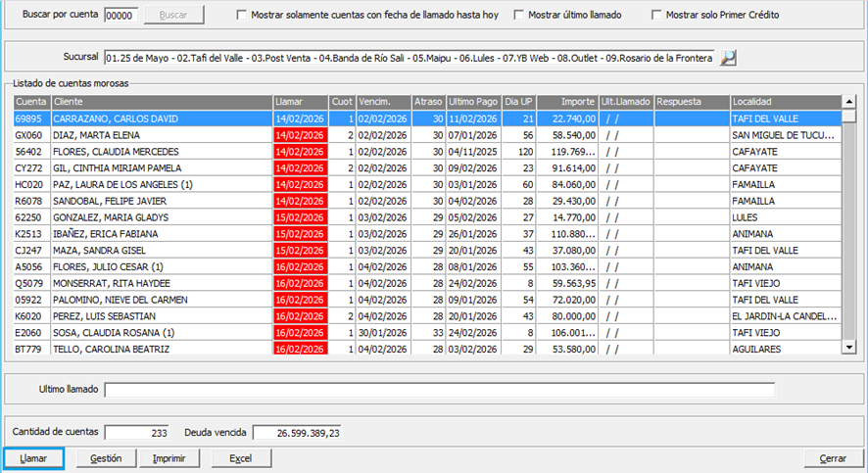Click the magnifier icon next to Sucursal
Viewport: 868px width, 473px height.
coord(727,58)
